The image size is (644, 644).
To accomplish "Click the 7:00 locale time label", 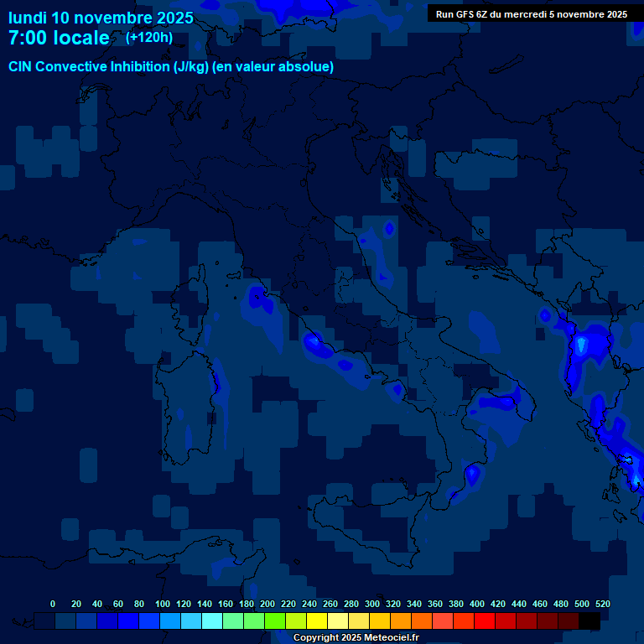I will click(59, 39).
